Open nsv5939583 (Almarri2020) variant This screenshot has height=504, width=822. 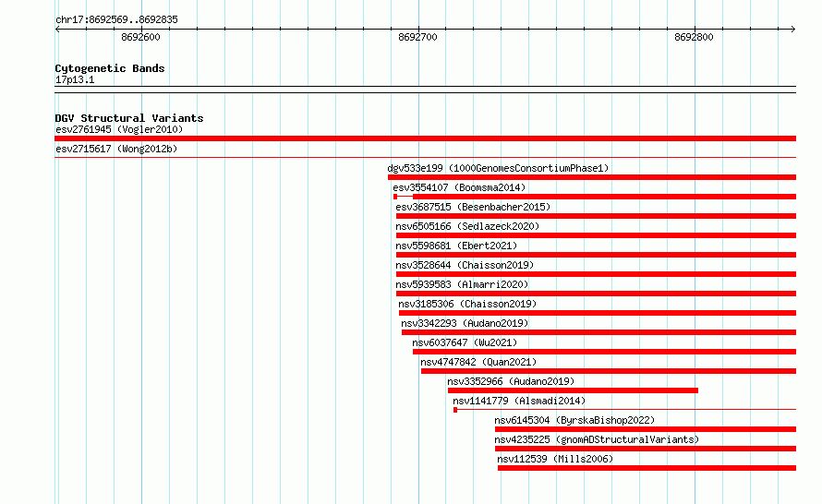(x=462, y=284)
